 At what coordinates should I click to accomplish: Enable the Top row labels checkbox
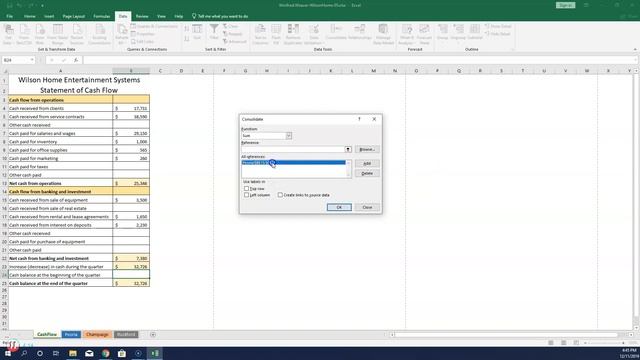coord(246,189)
